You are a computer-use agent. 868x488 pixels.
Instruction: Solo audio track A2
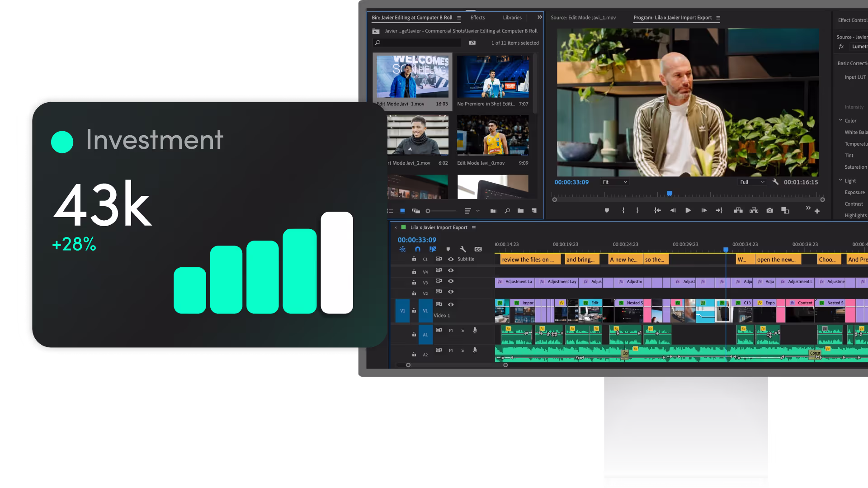tap(462, 351)
